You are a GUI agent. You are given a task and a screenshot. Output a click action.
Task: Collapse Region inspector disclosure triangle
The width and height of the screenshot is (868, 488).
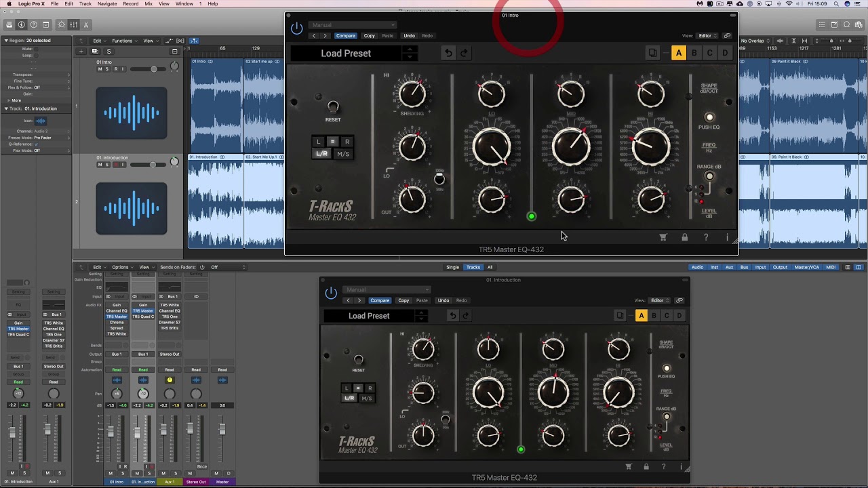coord(5,41)
